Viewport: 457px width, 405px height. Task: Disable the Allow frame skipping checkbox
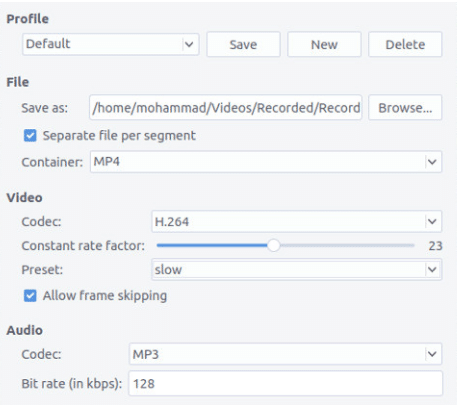pos(30,296)
